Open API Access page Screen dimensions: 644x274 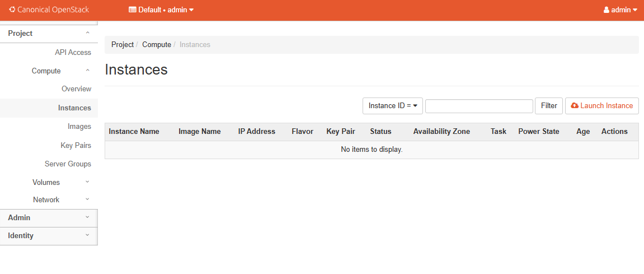73,52
